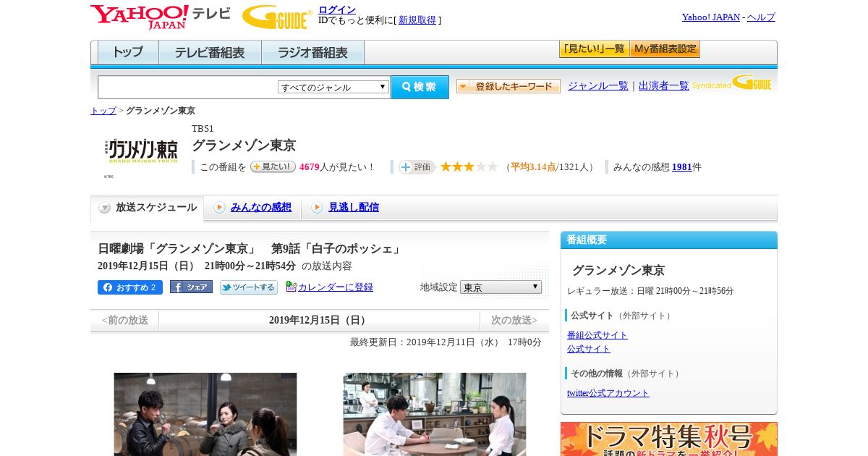
Task: Open the 1981 reviews count link
Action: 682,167
